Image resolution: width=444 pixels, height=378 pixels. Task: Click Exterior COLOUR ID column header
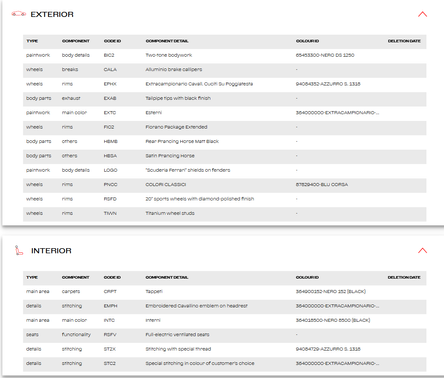[x=307, y=41]
